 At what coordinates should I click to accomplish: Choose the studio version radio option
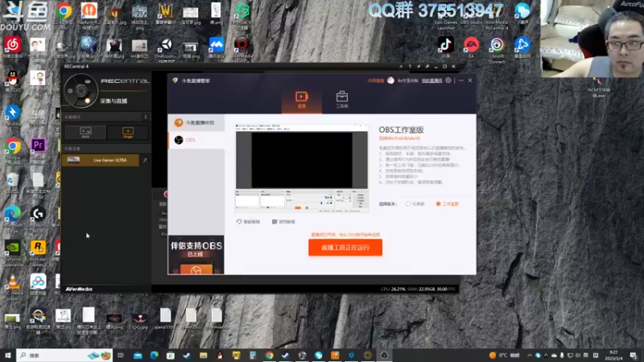tap(448, 204)
